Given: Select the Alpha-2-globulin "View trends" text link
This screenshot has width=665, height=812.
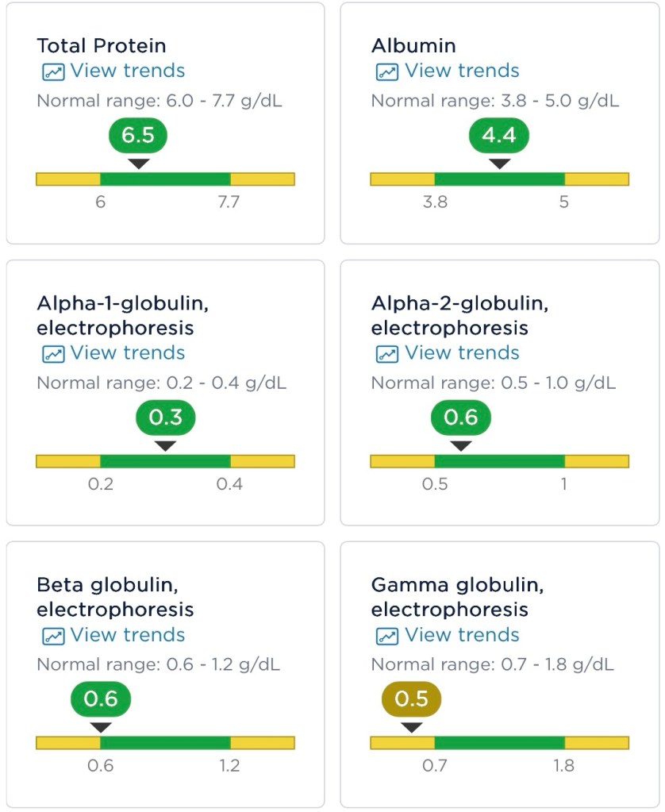Looking at the screenshot, I should (x=462, y=353).
